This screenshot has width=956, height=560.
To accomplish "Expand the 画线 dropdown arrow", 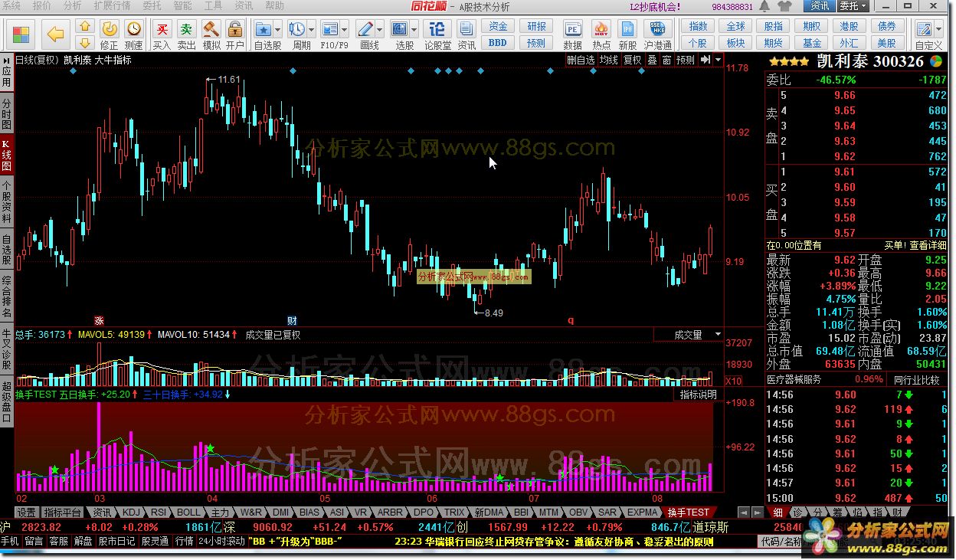I will tap(379, 30).
